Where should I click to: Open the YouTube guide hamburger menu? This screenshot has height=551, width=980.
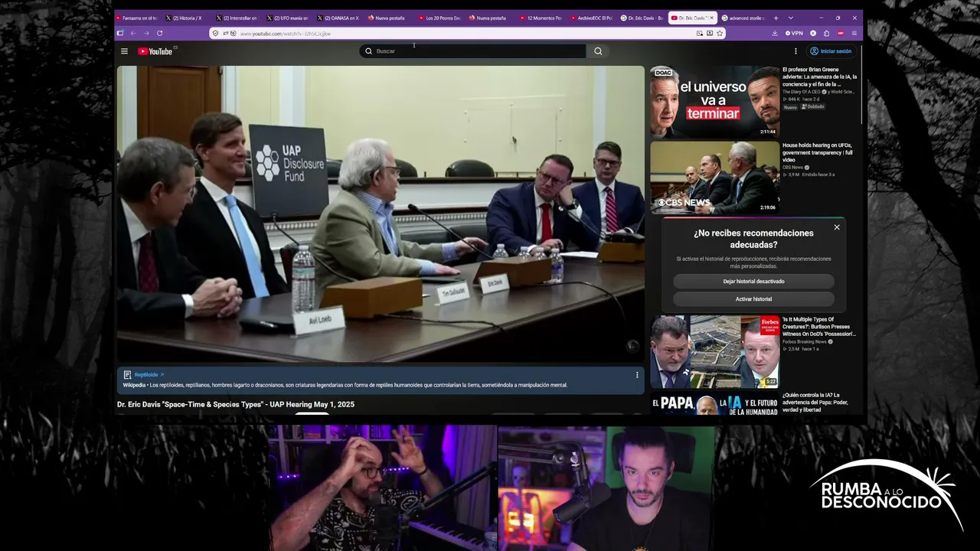[124, 51]
